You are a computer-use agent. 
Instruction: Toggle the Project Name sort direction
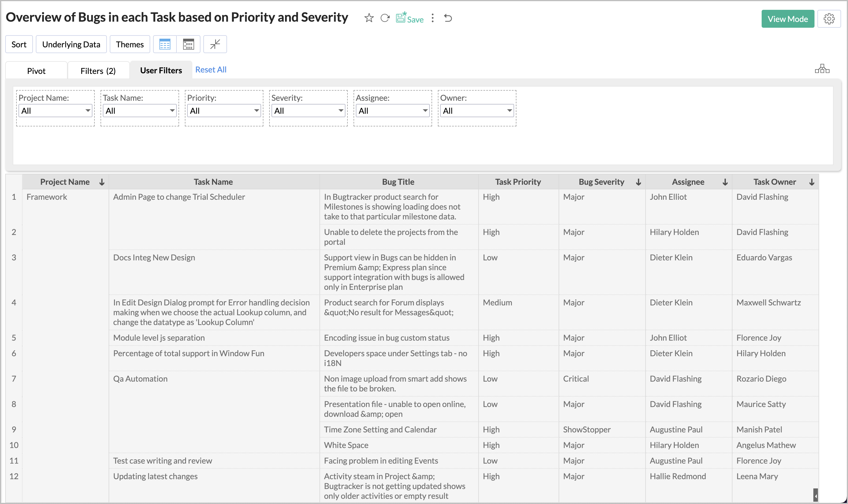click(x=102, y=182)
